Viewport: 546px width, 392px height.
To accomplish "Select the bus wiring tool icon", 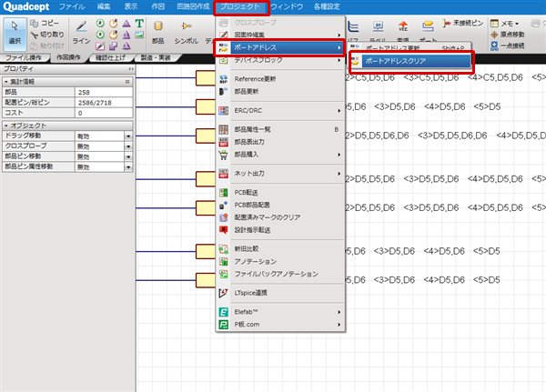I will 353,26.
